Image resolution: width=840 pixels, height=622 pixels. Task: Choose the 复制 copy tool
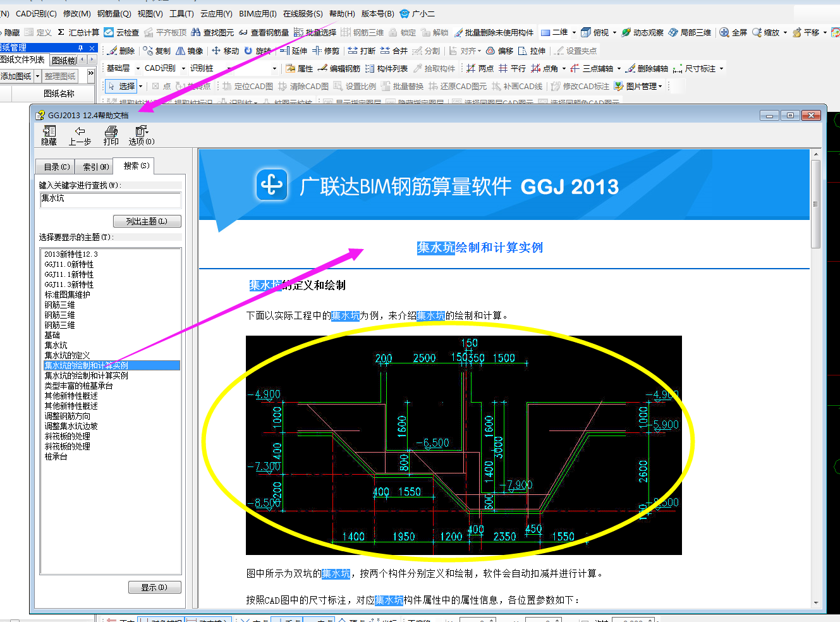(x=157, y=51)
